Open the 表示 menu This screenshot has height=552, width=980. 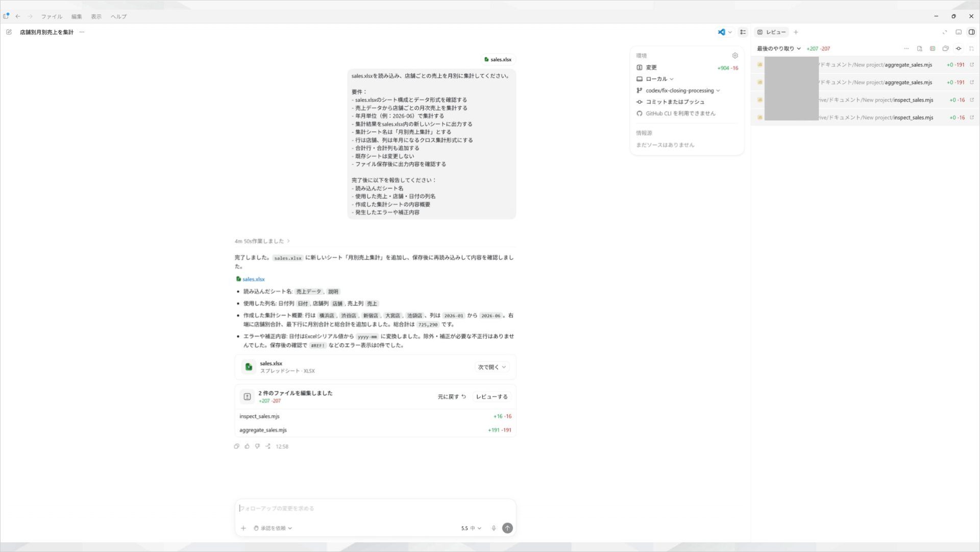coord(96,16)
